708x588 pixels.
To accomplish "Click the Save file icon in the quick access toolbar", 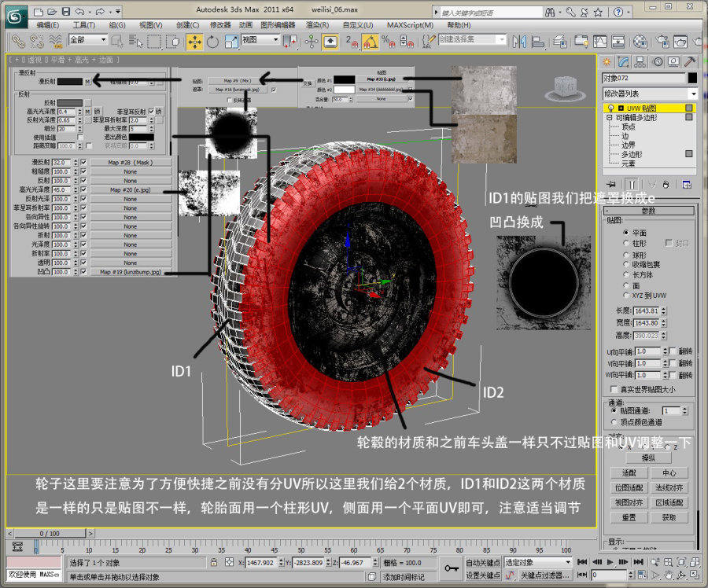I will pyautogui.click(x=66, y=11).
